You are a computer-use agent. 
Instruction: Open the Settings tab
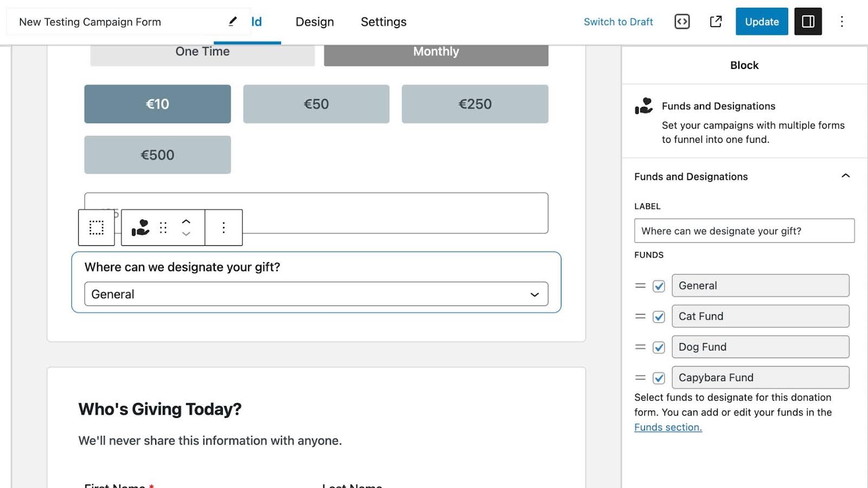tap(383, 22)
